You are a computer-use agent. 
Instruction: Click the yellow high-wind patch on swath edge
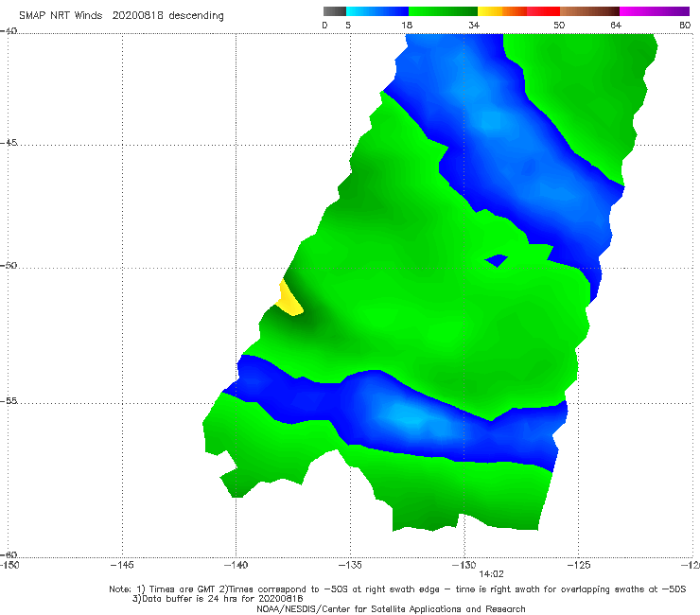pyautogui.click(x=289, y=299)
